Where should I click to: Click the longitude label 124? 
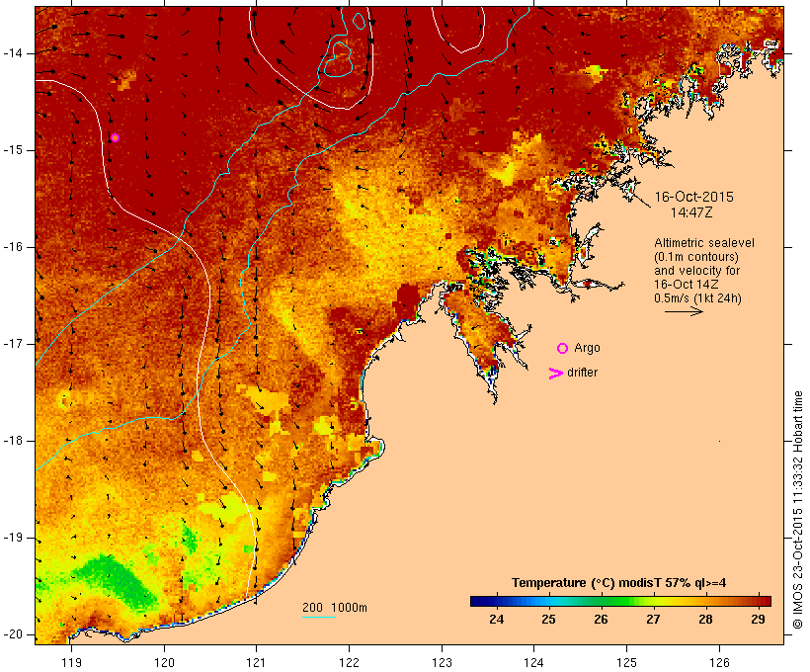[534, 663]
